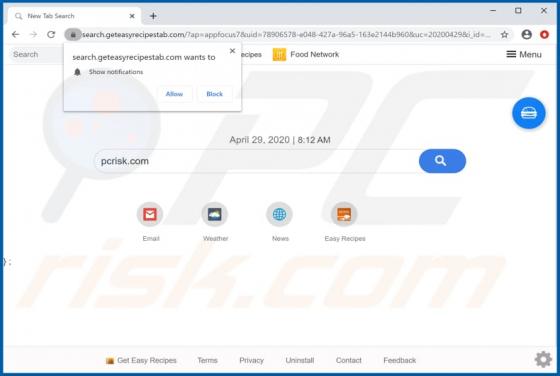560x376 pixels.
Task: Open the Contact link
Action: coord(349,360)
